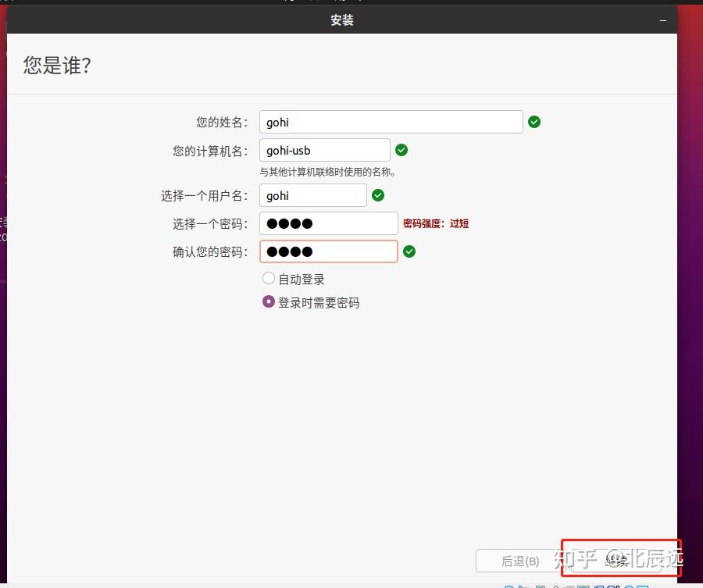Screen dimensions: 703x588
Task: Click the 确认您的密码: label
Action: tap(210, 252)
